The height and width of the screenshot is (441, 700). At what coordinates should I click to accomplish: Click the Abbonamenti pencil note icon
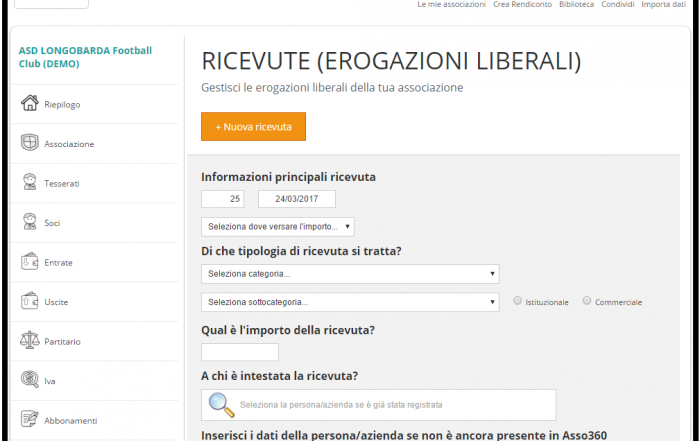[30, 419]
